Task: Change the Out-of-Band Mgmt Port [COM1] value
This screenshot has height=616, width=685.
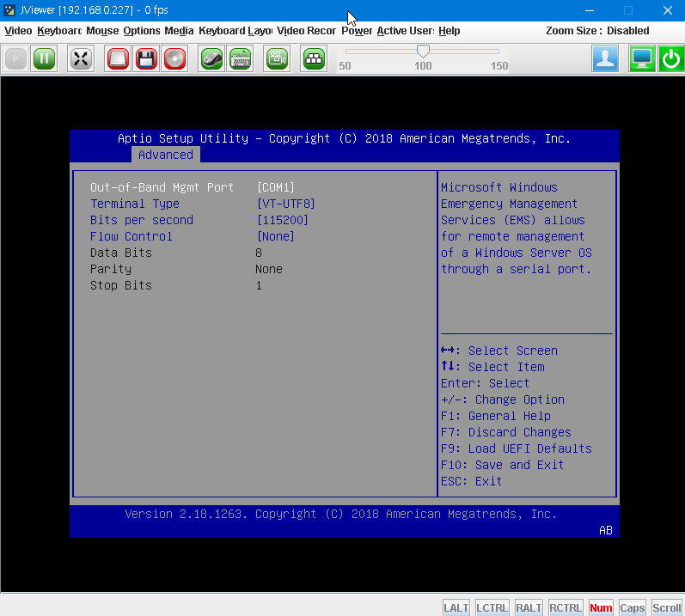Action: [x=276, y=187]
